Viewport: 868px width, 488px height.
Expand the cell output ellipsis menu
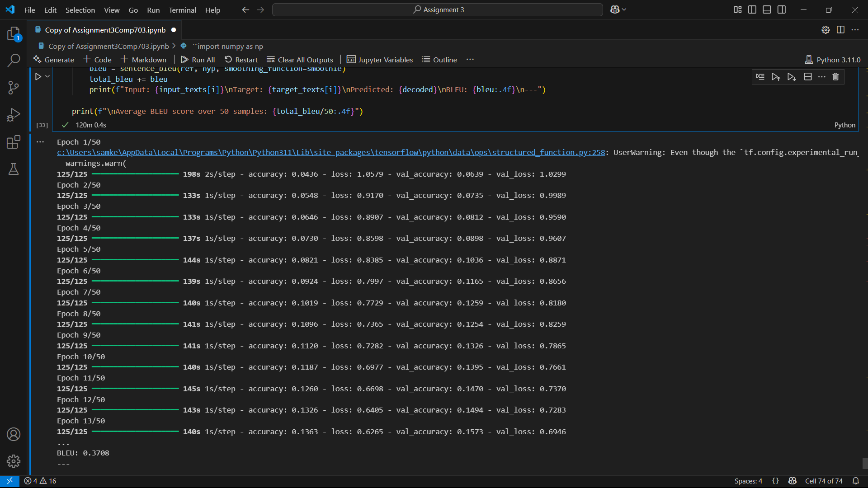pyautogui.click(x=40, y=142)
